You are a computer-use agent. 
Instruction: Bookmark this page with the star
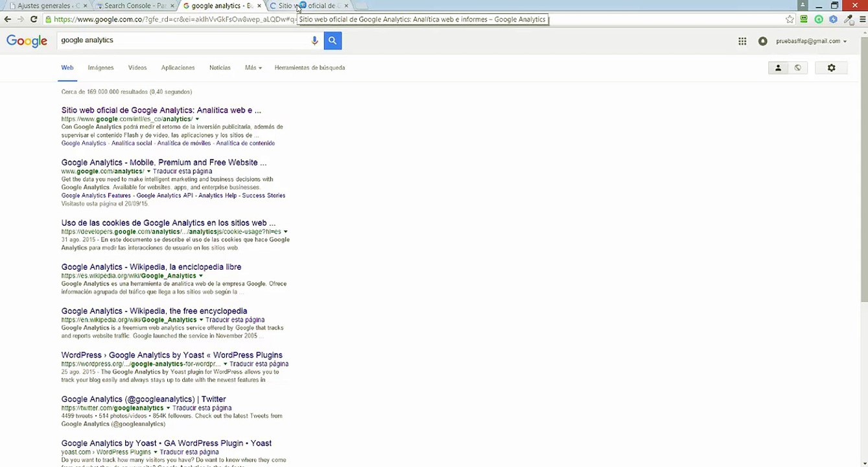[790, 19]
